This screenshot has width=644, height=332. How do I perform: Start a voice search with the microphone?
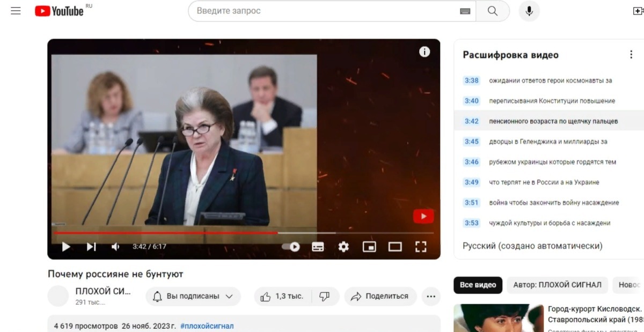click(x=529, y=11)
